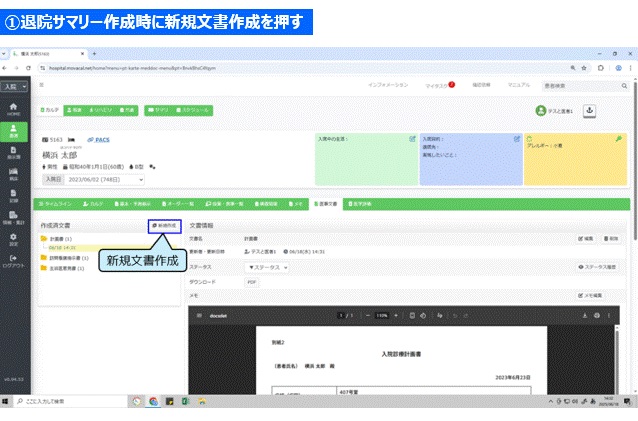
Task: Click fit-to-page icon in PDF toolbar
Action: pyautogui.click(x=412, y=316)
